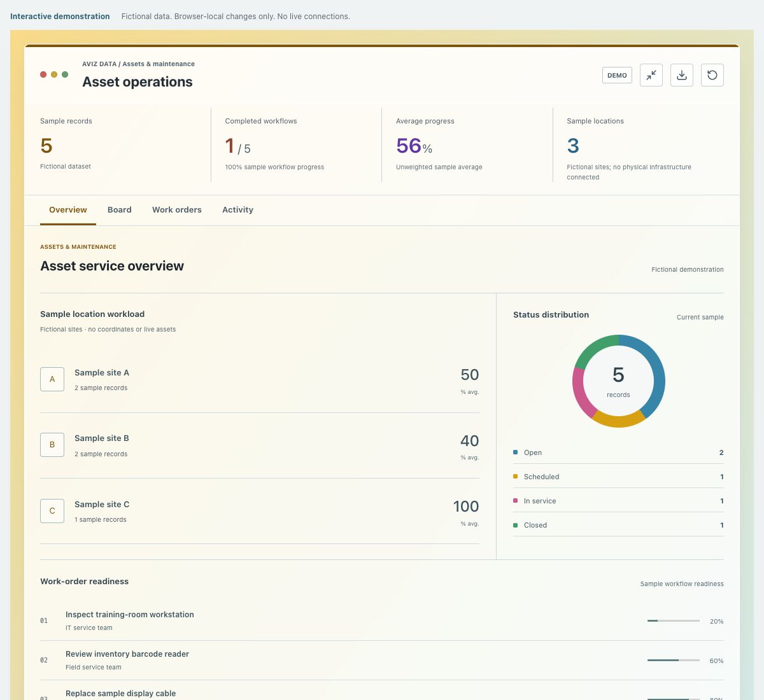The width and height of the screenshot is (764, 700).
Task: Click the collapse/minimize view icon
Action: tap(651, 75)
